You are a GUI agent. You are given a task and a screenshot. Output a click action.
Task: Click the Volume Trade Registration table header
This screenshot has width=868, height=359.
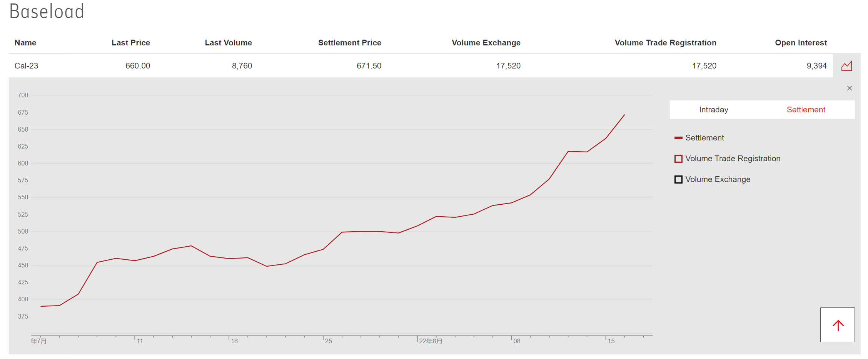pyautogui.click(x=665, y=43)
